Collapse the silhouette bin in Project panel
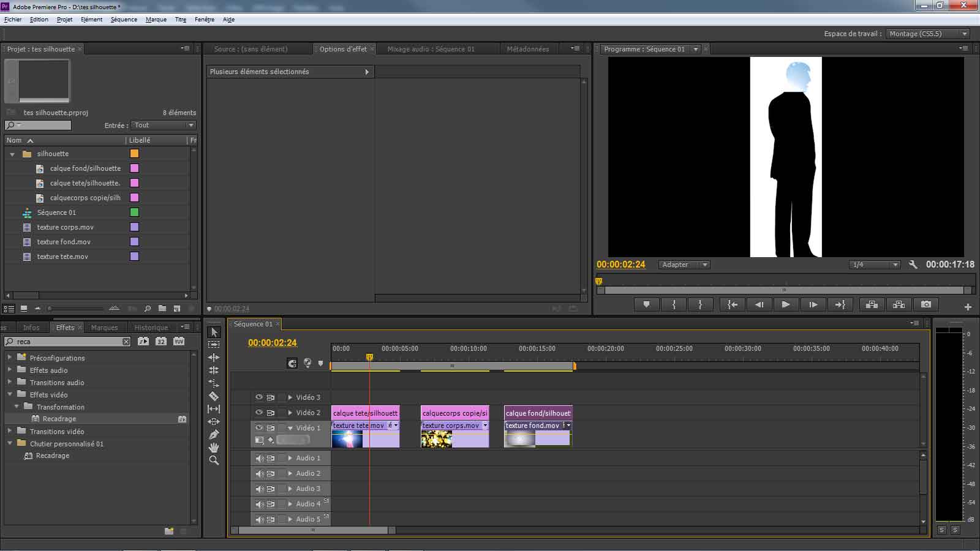Image resolution: width=980 pixels, height=551 pixels. click(12, 154)
